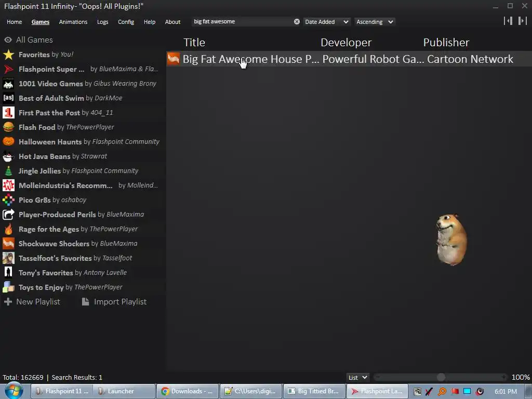The width and height of the screenshot is (532, 399).
Task: Click the dancing hamster image
Action: (451, 240)
